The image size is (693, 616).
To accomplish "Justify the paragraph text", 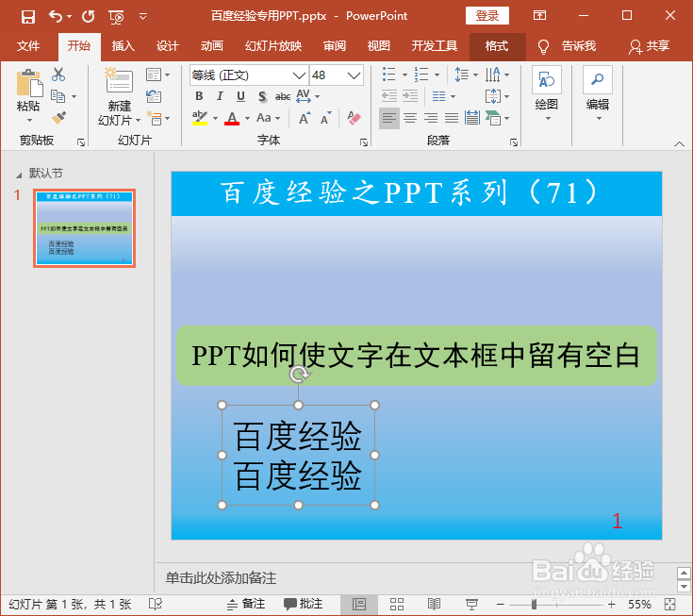I will (x=452, y=118).
